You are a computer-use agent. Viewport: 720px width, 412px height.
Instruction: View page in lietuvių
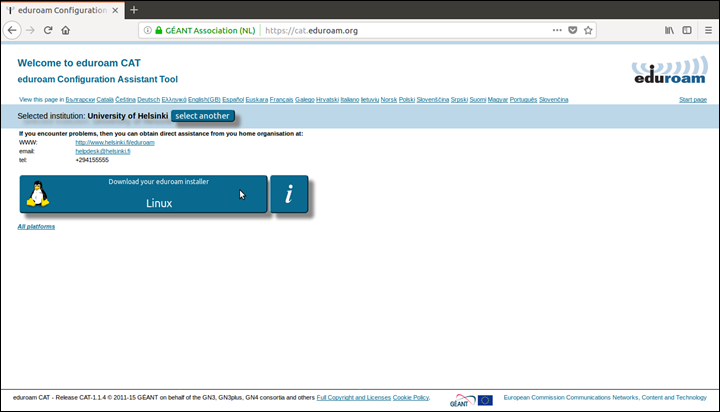click(x=370, y=100)
